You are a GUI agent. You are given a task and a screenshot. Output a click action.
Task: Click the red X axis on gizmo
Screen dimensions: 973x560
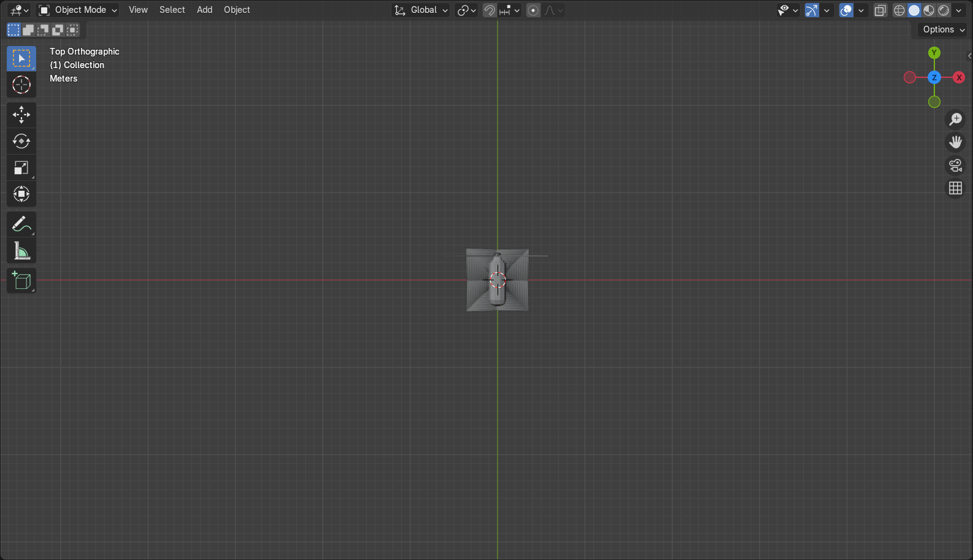(959, 77)
